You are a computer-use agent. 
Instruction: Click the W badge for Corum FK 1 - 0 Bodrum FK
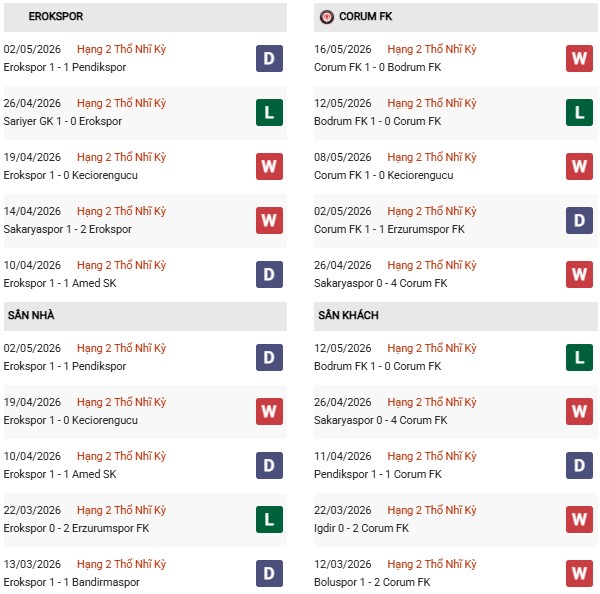click(x=579, y=59)
